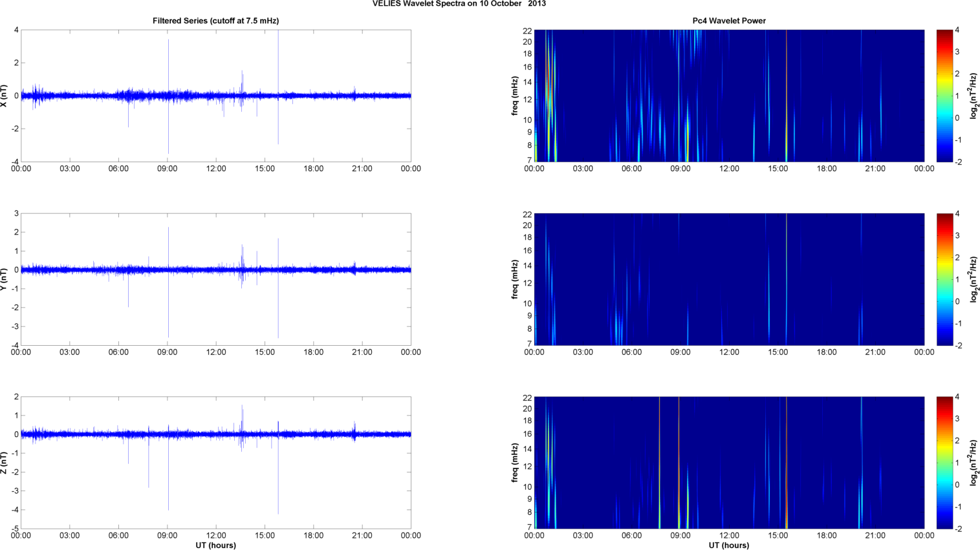Click the color bar beside the middle spectrogram
Viewport: 980px width, 550px height.
coord(944,279)
